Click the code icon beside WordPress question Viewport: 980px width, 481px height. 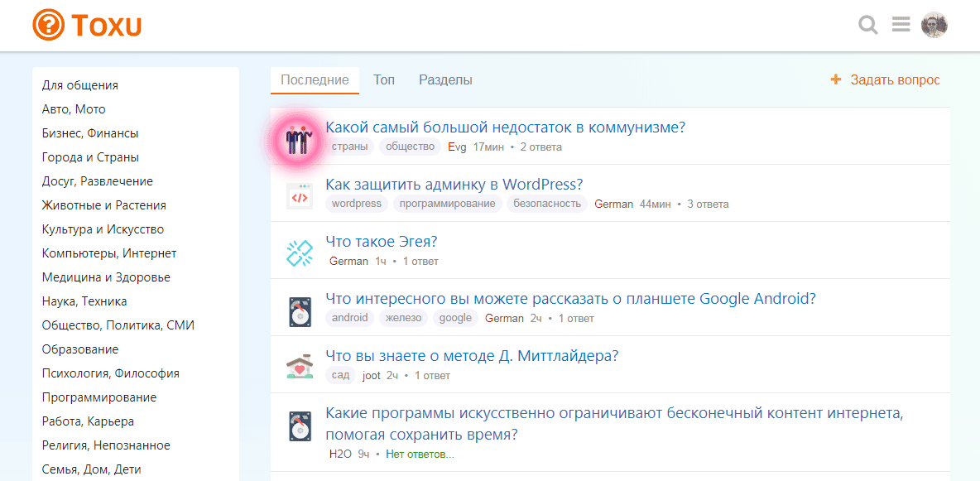point(299,196)
